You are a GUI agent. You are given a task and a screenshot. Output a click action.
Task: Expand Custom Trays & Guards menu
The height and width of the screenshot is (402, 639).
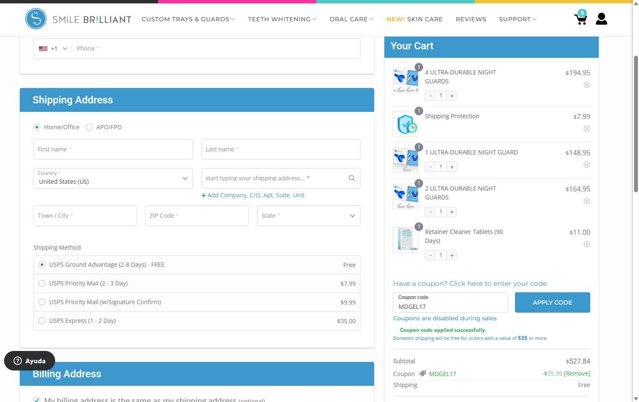point(188,19)
